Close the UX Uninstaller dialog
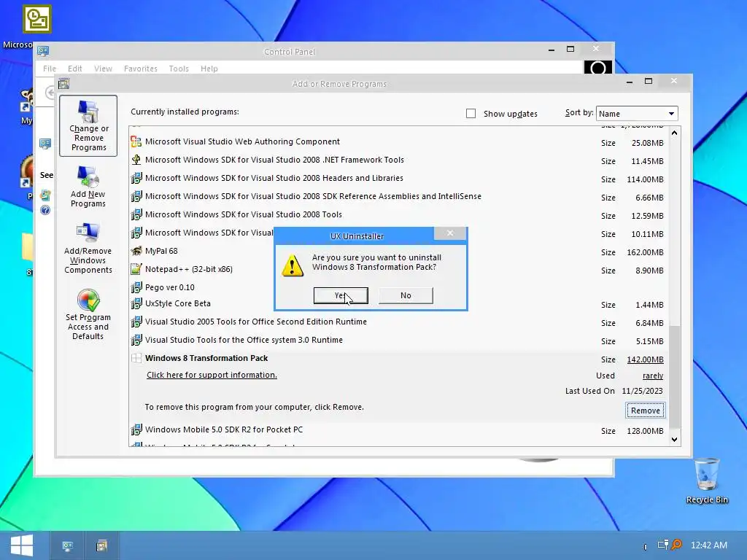Image resolution: width=747 pixels, height=560 pixels. point(450,233)
